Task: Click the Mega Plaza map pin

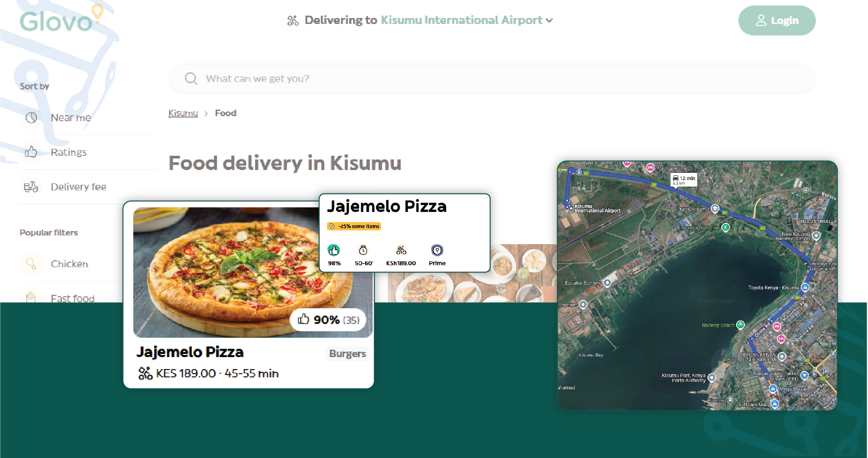Action: pos(773,389)
